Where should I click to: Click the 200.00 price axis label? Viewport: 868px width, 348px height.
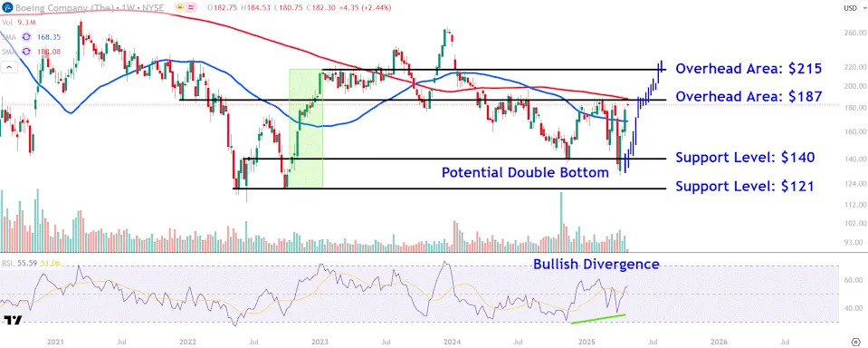point(854,86)
